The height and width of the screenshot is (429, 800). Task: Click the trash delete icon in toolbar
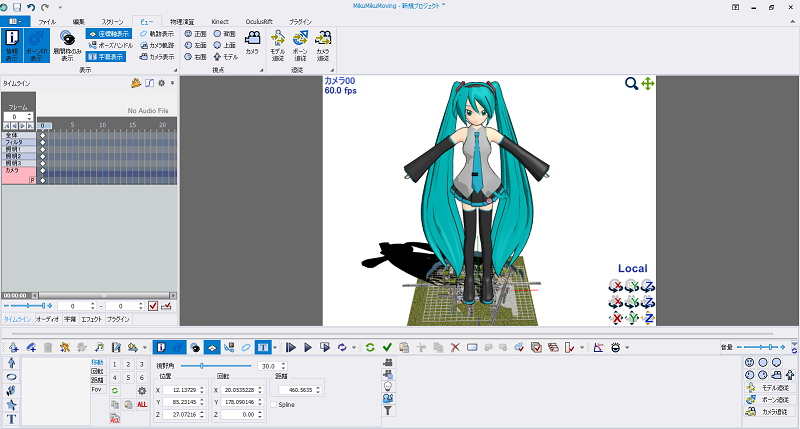48,348
